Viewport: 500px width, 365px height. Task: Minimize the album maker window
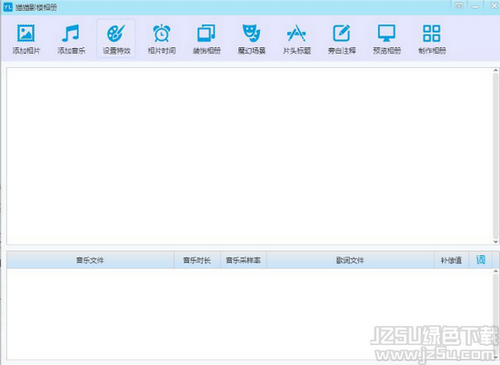point(476,6)
